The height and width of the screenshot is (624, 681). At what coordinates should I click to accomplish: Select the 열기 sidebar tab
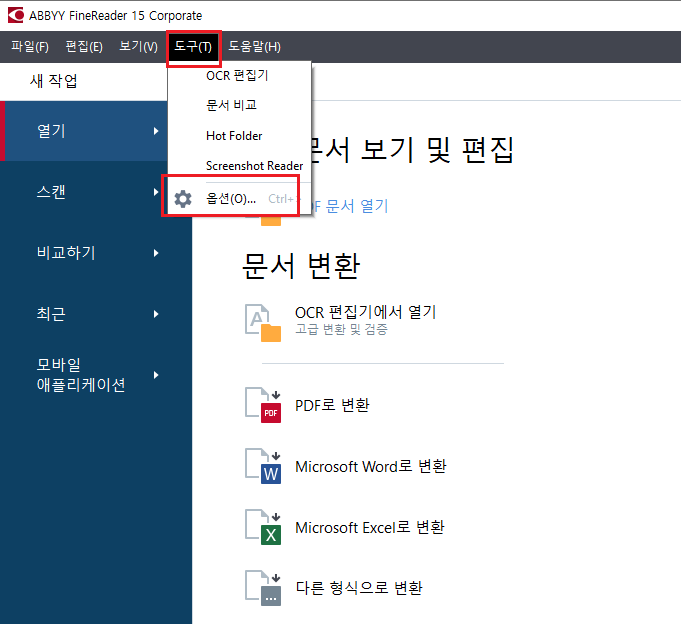pos(83,131)
